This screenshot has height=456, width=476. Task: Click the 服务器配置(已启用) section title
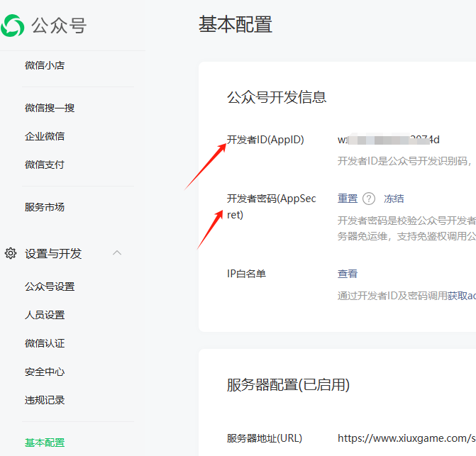288,385
